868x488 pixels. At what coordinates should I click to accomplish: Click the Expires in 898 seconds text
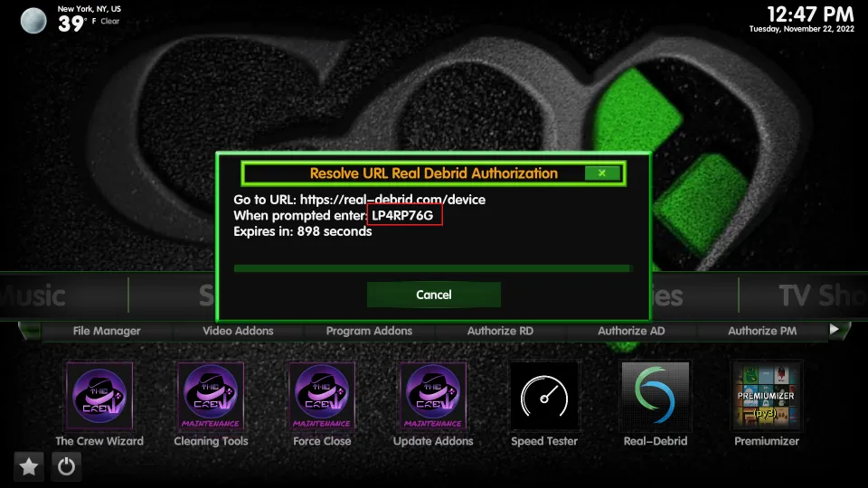[x=302, y=231]
